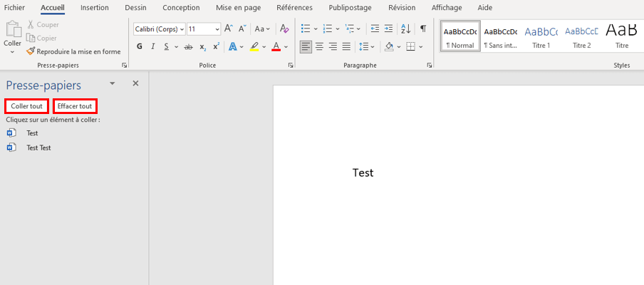This screenshot has width=644, height=285.
Task: Toggle superscript formatting x²
Action: tap(216, 46)
